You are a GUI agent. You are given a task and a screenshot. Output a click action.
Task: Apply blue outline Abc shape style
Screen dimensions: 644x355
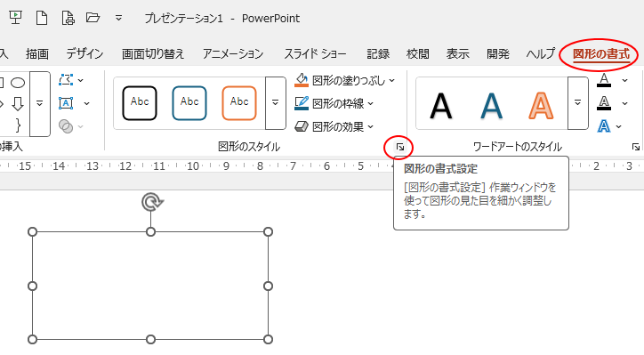189,102
